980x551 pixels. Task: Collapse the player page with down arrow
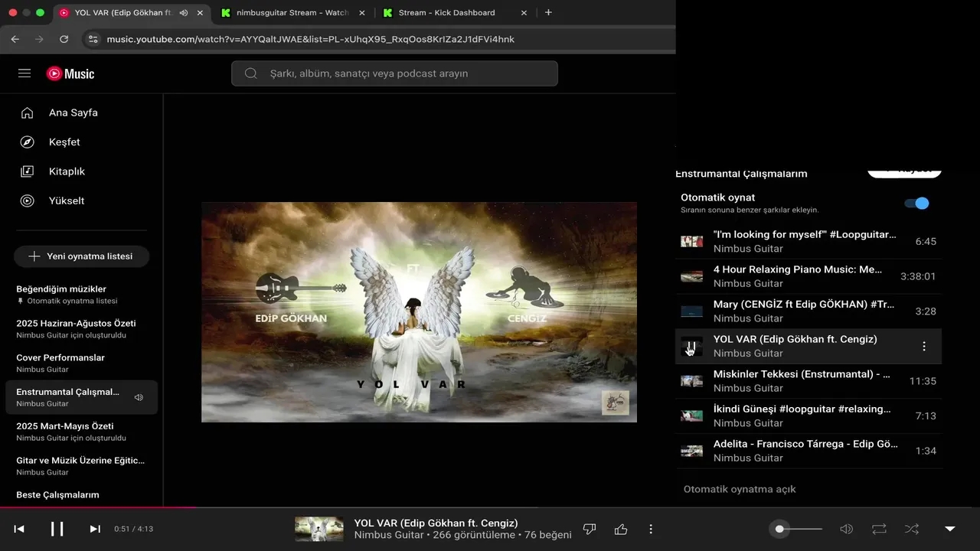(950, 529)
